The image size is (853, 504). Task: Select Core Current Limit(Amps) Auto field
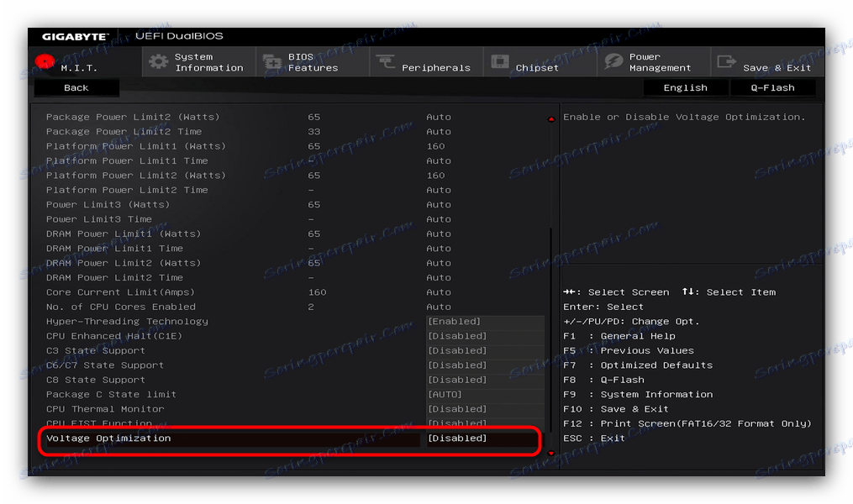tap(439, 292)
